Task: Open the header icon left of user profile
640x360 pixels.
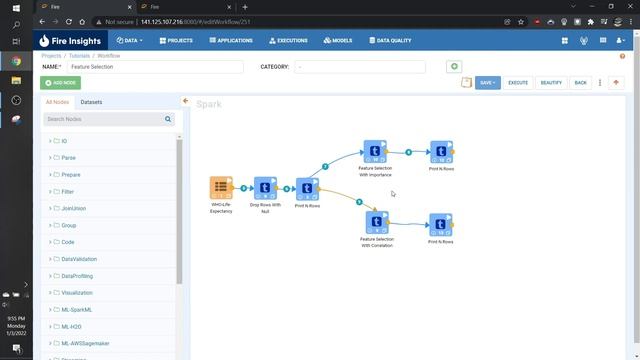Action: 603,40
